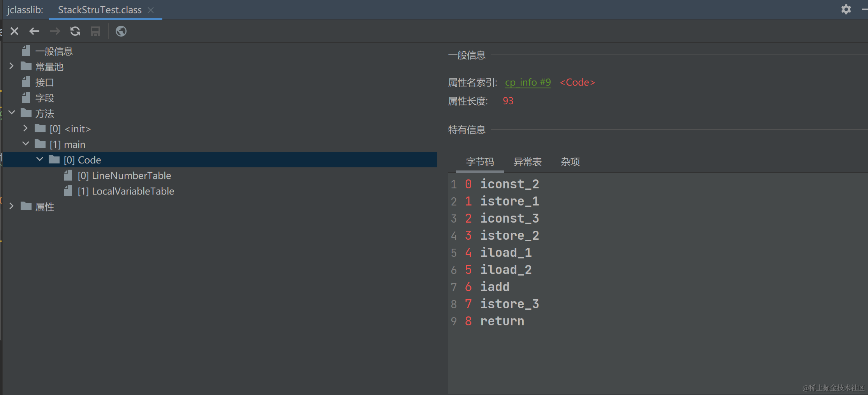868x395 pixels.
Task: Select 字段 tree item
Action: [x=44, y=98]
